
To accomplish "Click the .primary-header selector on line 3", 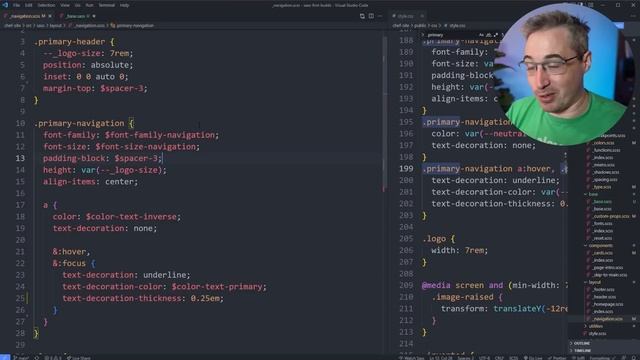I will pos(70,42).
